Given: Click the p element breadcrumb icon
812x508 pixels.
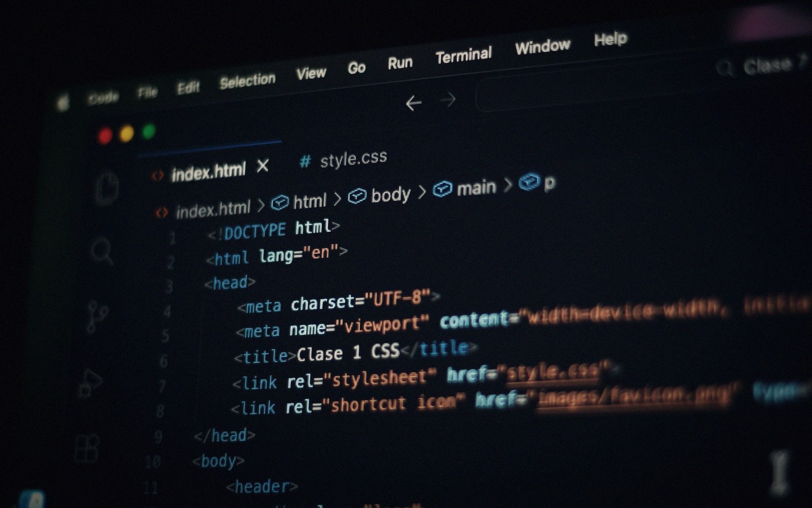Looking at the screenshot, I should pyautogui.click(x=529, y=182).
